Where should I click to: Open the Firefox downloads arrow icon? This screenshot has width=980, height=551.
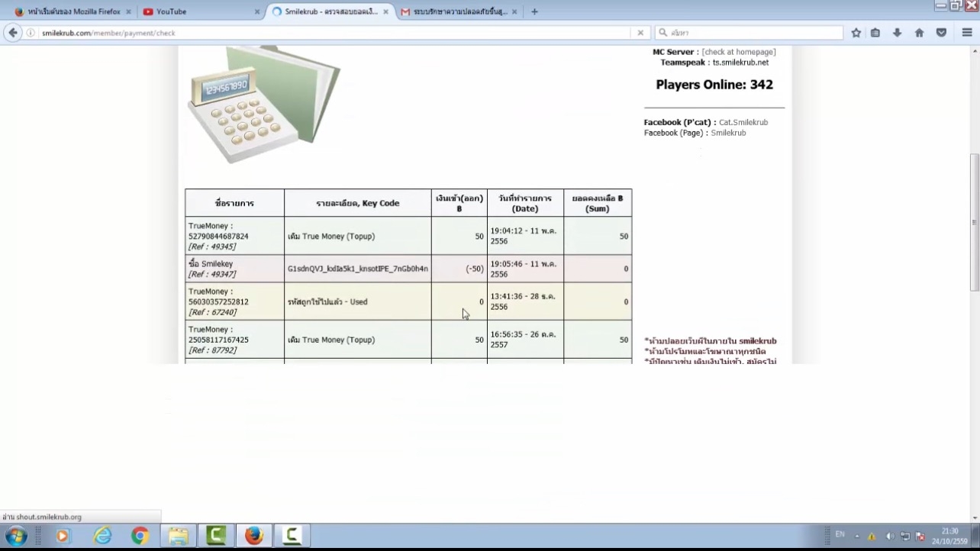[897, 33]
